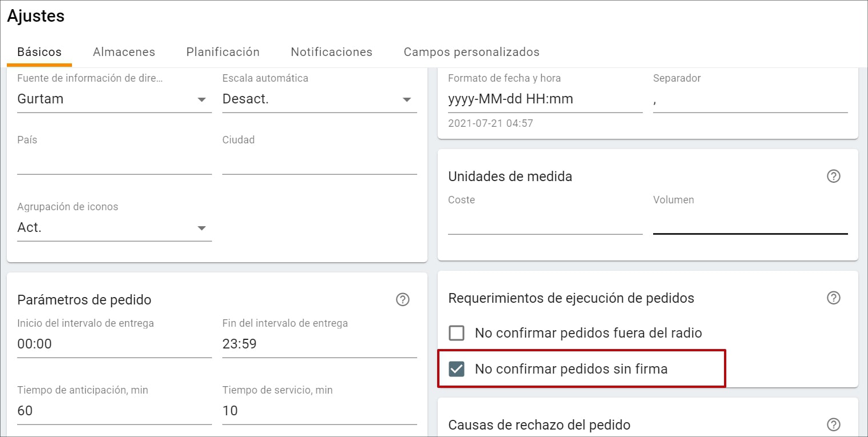Uncheck No confirmar pedidos sin firma
The width and height of the screenshot is (868, 437).
457,368
